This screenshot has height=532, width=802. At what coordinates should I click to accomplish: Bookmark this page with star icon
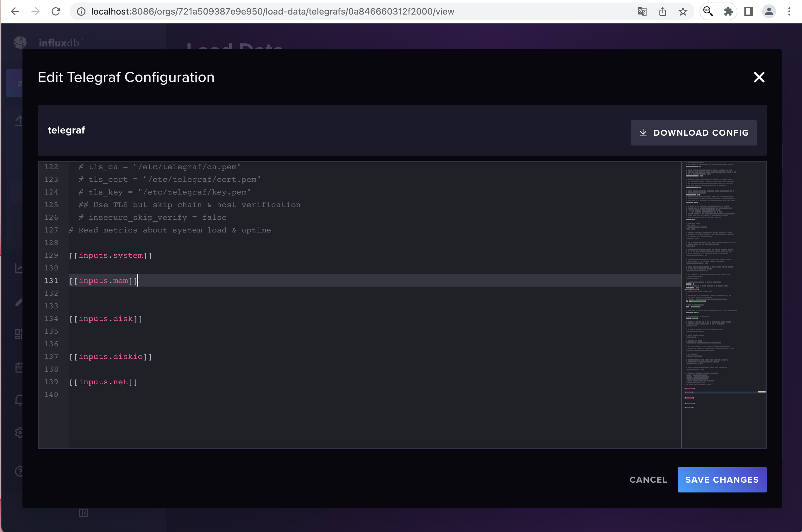[x=683, y=11]
